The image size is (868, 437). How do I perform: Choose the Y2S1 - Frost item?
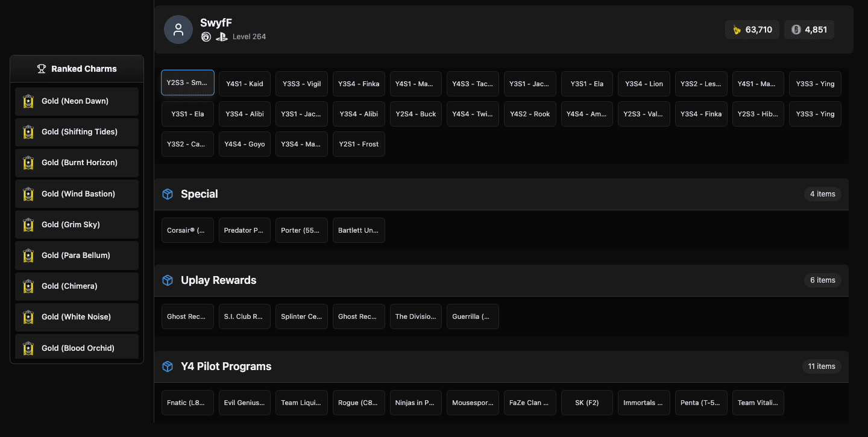coord(359,144)
